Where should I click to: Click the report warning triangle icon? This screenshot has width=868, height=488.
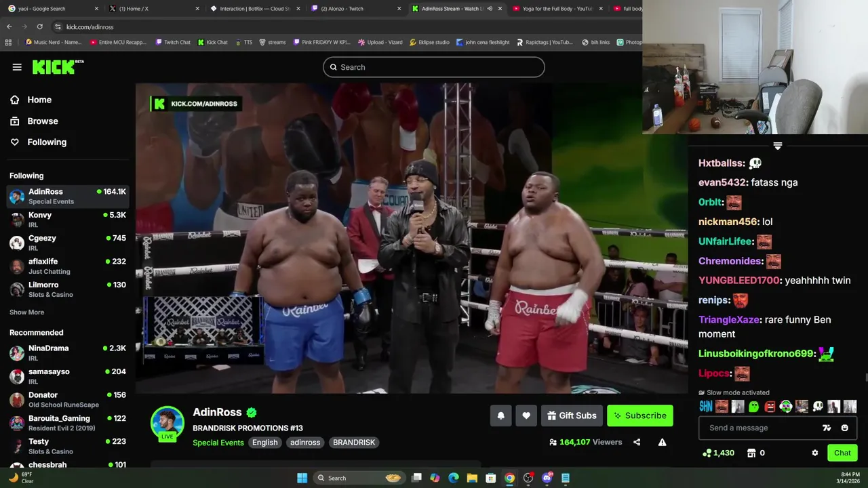(x=663, y=443)
